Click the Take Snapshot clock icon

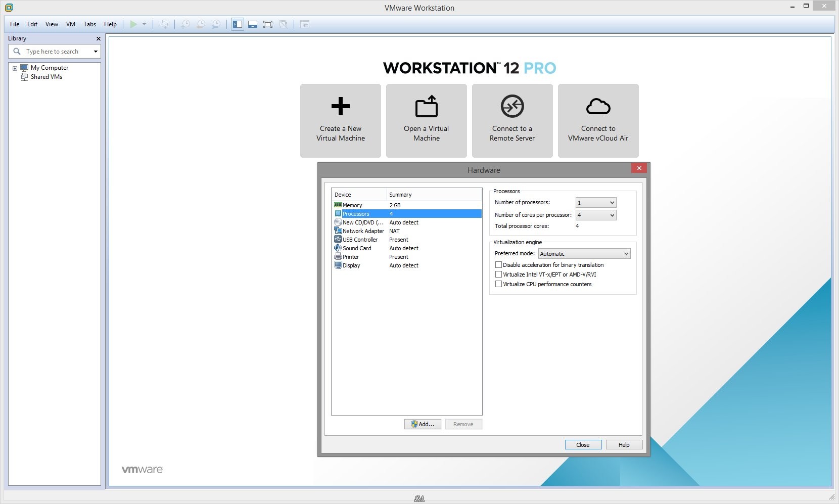pyautogui.click(x=185, y=24)
